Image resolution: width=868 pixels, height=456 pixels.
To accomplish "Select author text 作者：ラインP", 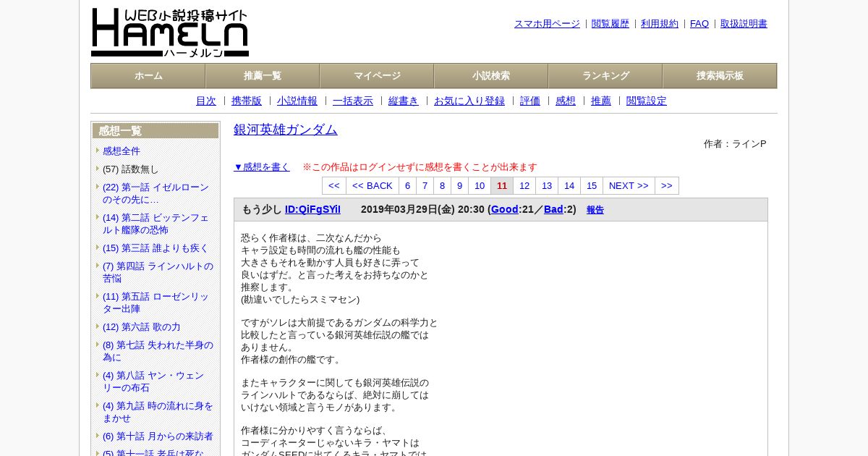I will click(735, 144).
